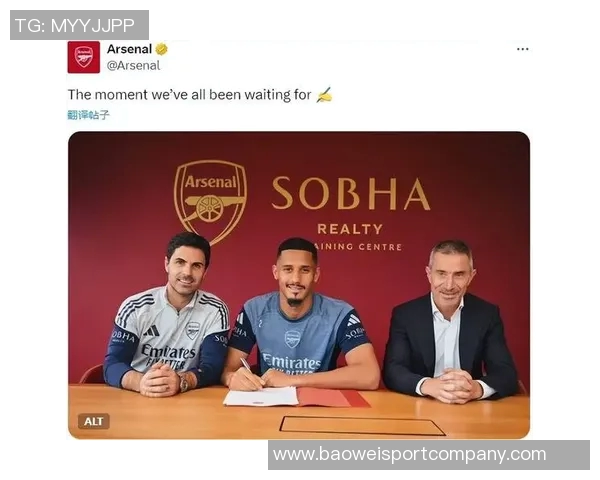Click the Emirates logo on the blue jersey
The height and width of the screenshot is (480, 600).
[x=291, y=362]
